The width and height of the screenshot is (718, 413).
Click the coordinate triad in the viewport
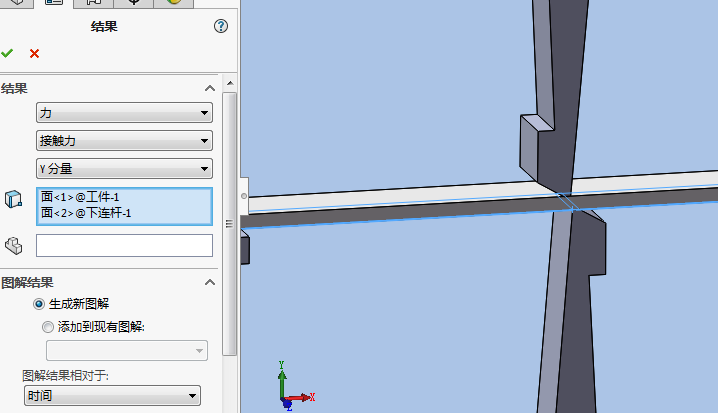coord(295,387)
